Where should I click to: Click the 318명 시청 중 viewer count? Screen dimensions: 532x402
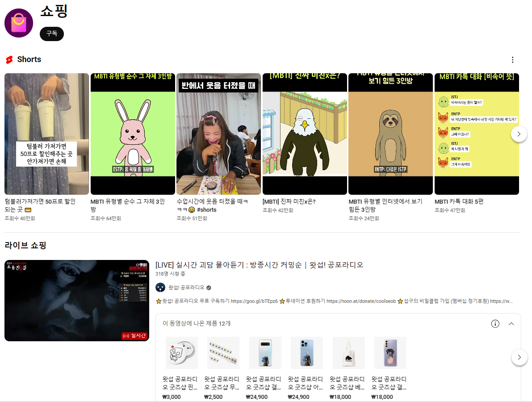click(x=170, y=274)
